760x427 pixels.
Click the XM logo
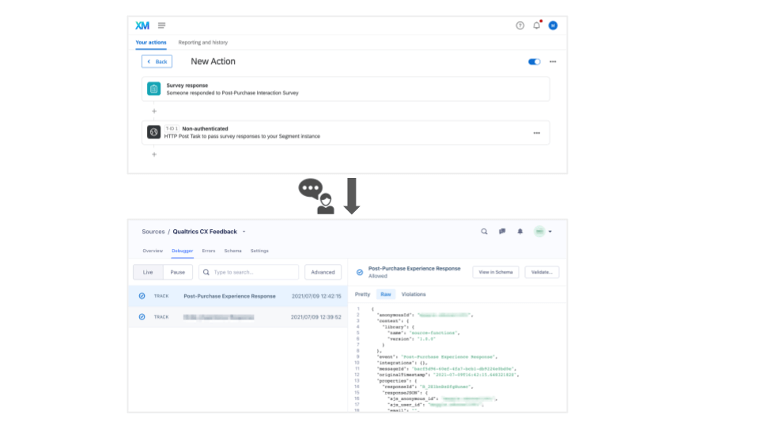142,25
